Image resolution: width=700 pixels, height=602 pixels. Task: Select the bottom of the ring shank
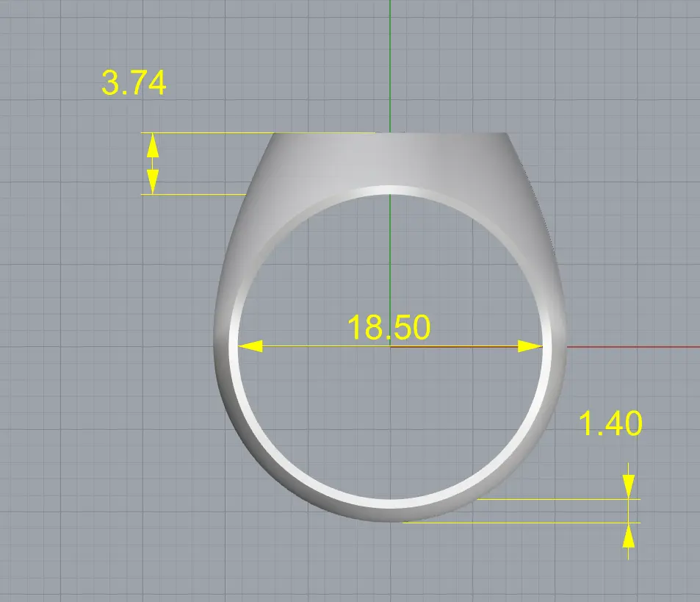[x=389, y=513]
